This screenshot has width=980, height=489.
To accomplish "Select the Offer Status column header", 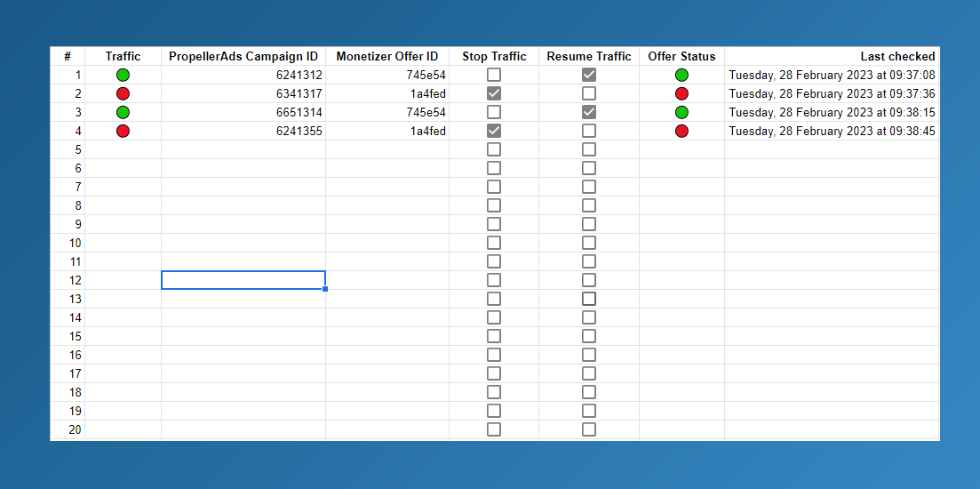I will coord(681,56).
